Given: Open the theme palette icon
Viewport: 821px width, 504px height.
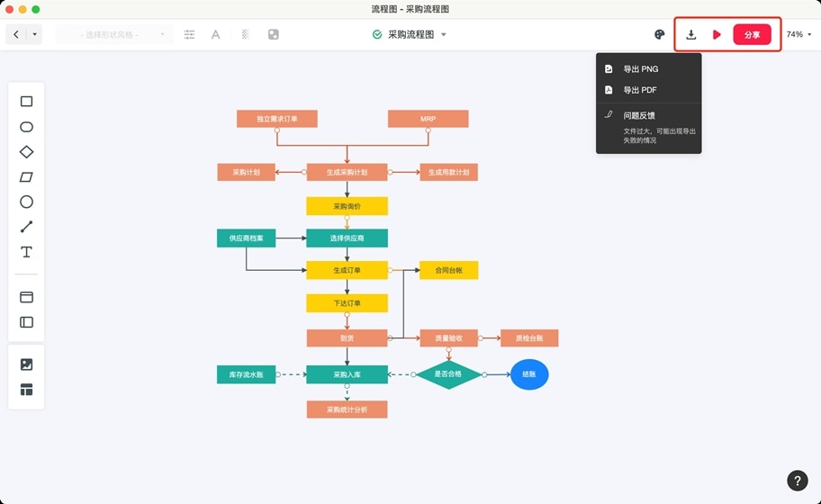Looking at the screenshot, I should [659, 34].
